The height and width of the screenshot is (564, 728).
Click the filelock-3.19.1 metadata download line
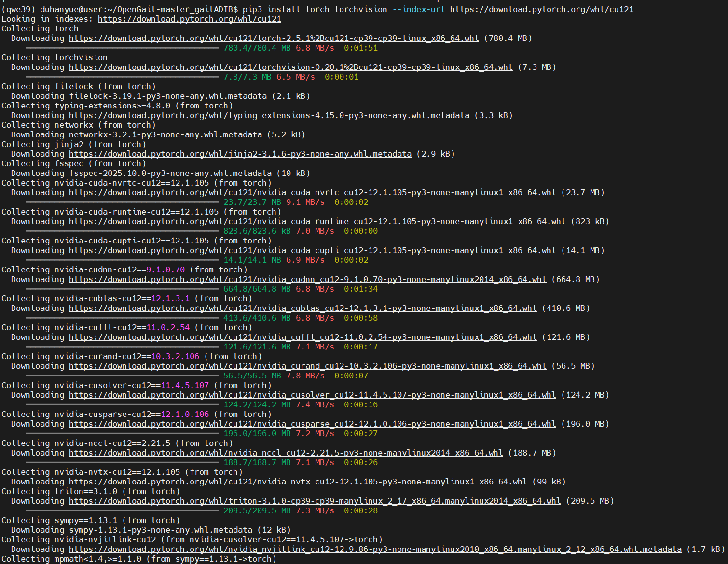[x=160, y=96]
